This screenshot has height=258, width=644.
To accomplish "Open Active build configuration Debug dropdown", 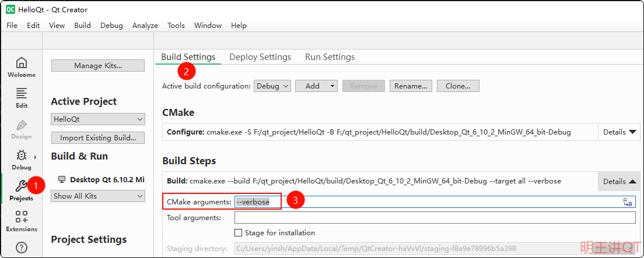I will tap(272, 86).
